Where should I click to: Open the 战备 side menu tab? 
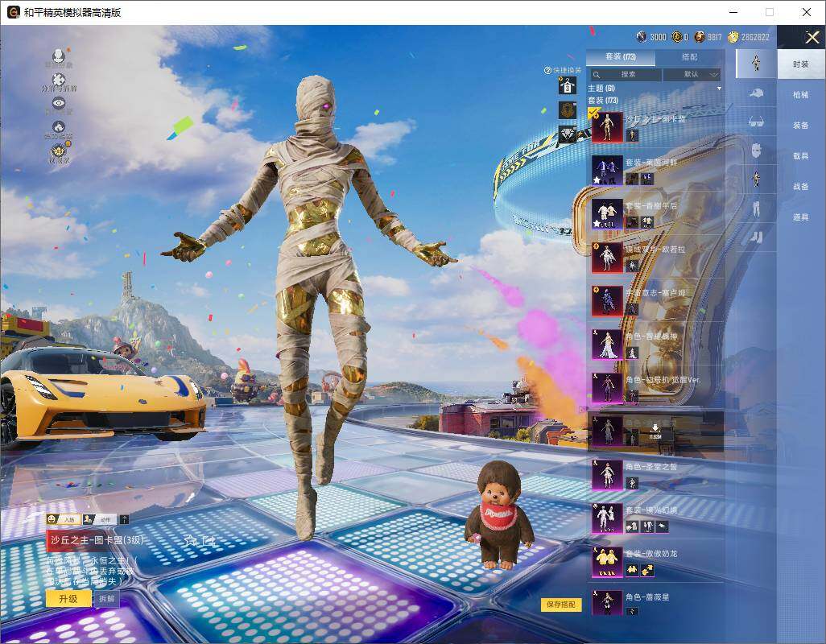coord(801,187)
